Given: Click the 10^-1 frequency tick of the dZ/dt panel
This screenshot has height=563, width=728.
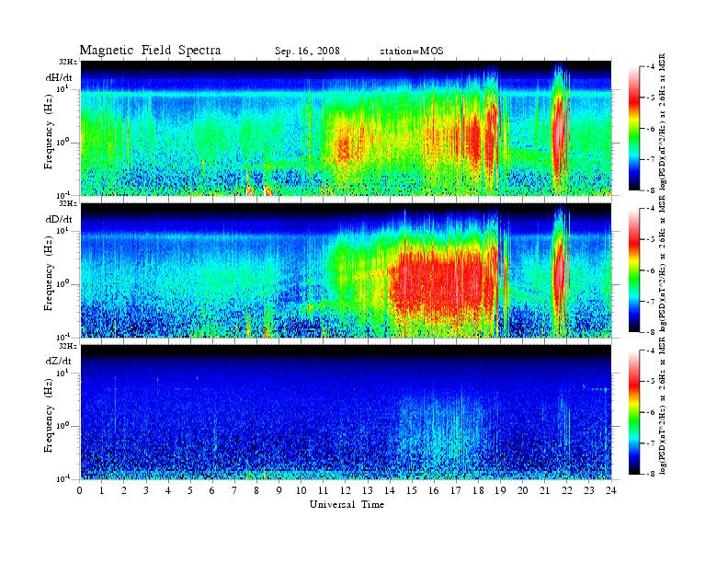Looking at the screenshot, I should pos(63,478).
